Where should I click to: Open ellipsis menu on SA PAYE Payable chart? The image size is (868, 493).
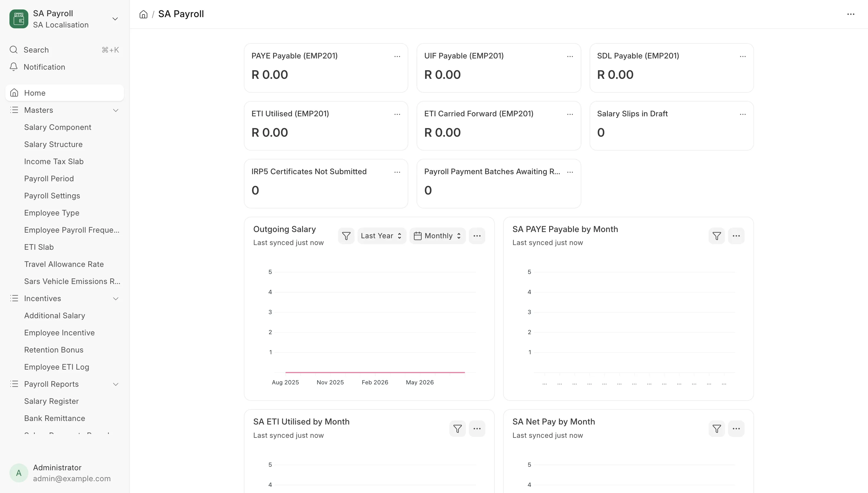point(736,236)
